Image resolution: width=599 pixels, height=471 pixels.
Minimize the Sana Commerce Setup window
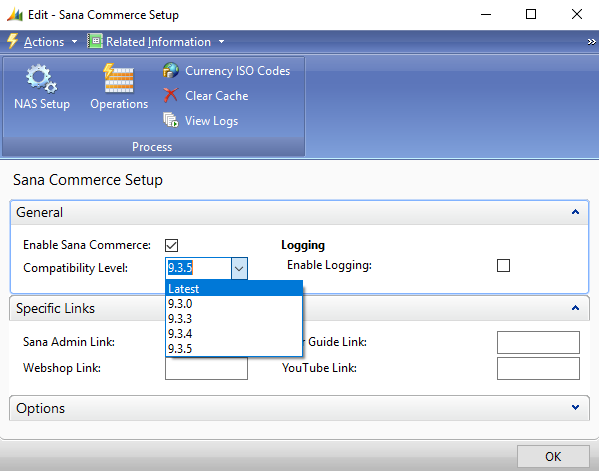click(x=486, y=15)
